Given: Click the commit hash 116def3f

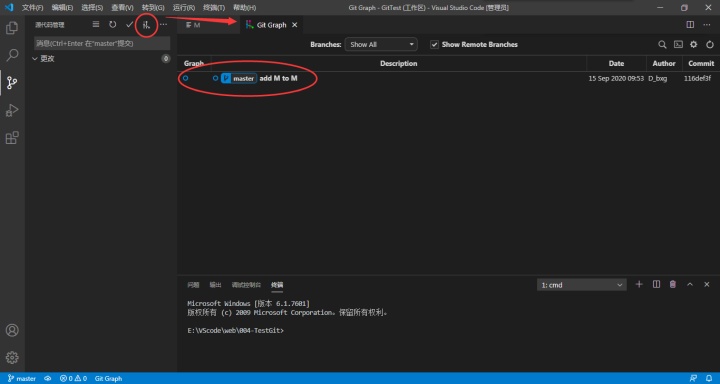Looking at the screenshot, I should (x=698, y=79).
